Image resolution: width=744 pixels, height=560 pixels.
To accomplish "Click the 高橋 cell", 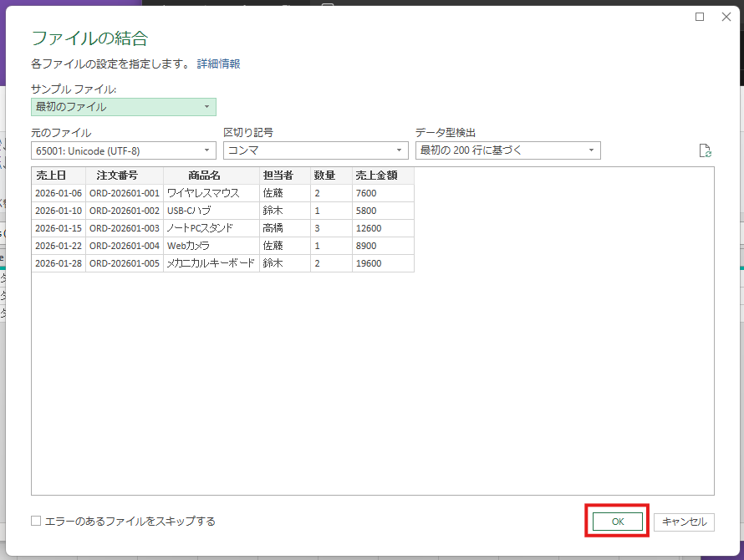I will tap(285, 228).
